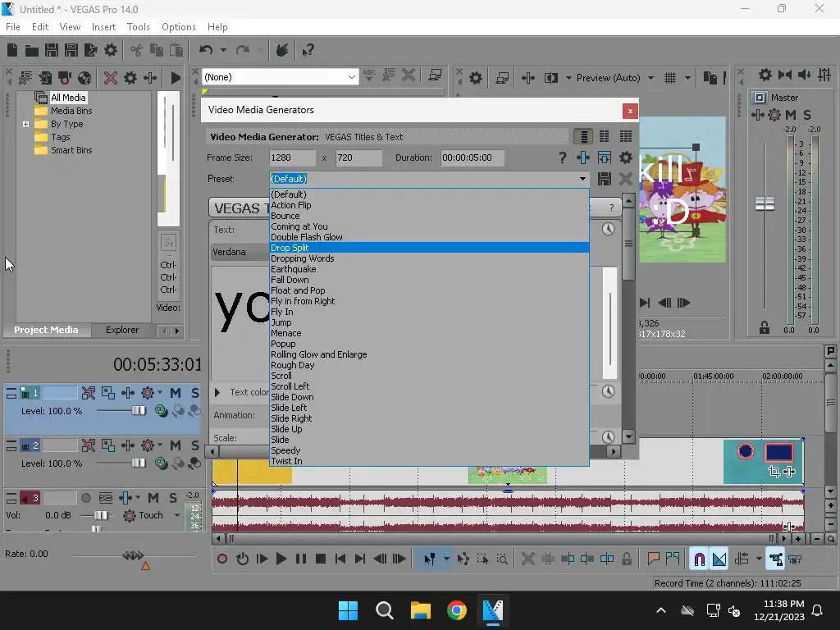Switch to the Explorer tab
Screen dimensions: 840x630
click(122, 330)
